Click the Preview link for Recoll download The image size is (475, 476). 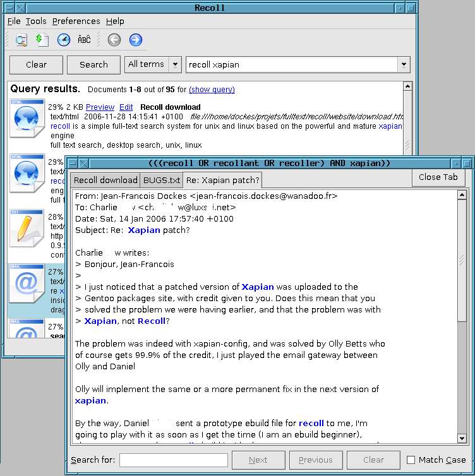click(x=100, y=107)
